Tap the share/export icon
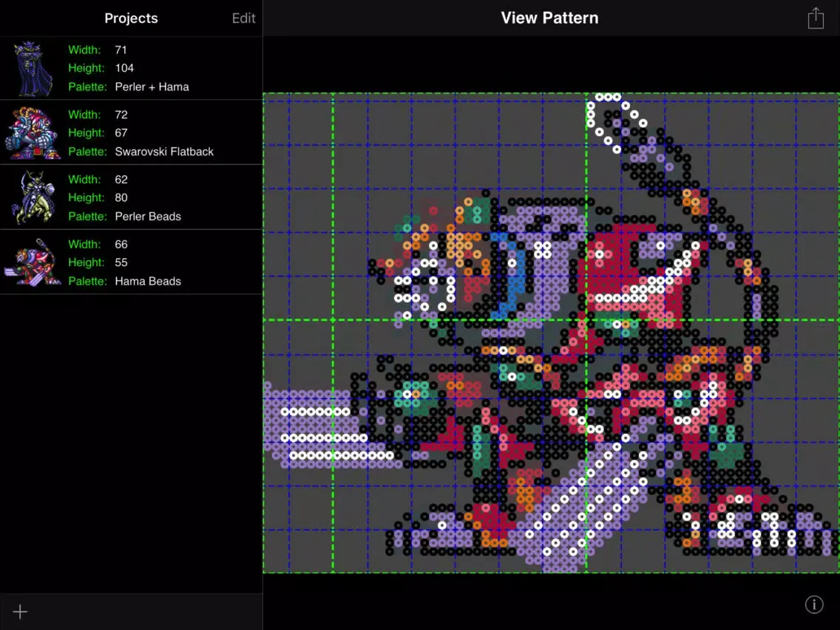Viewport: 840px width, 630px height. (816, 18)
